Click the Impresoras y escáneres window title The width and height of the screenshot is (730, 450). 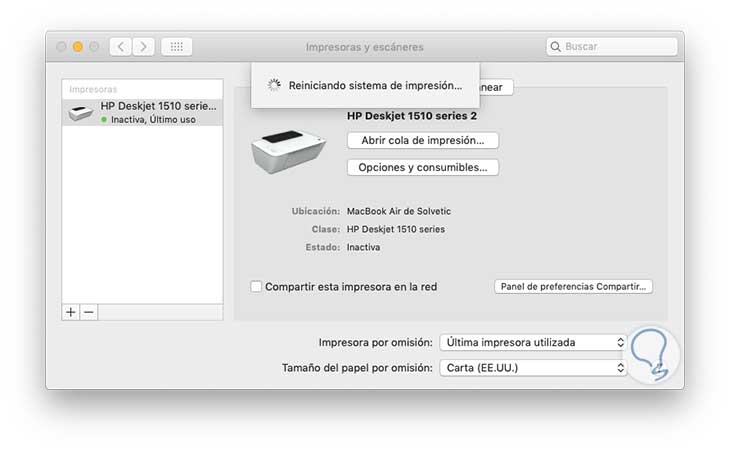click(x=365, y=47)
